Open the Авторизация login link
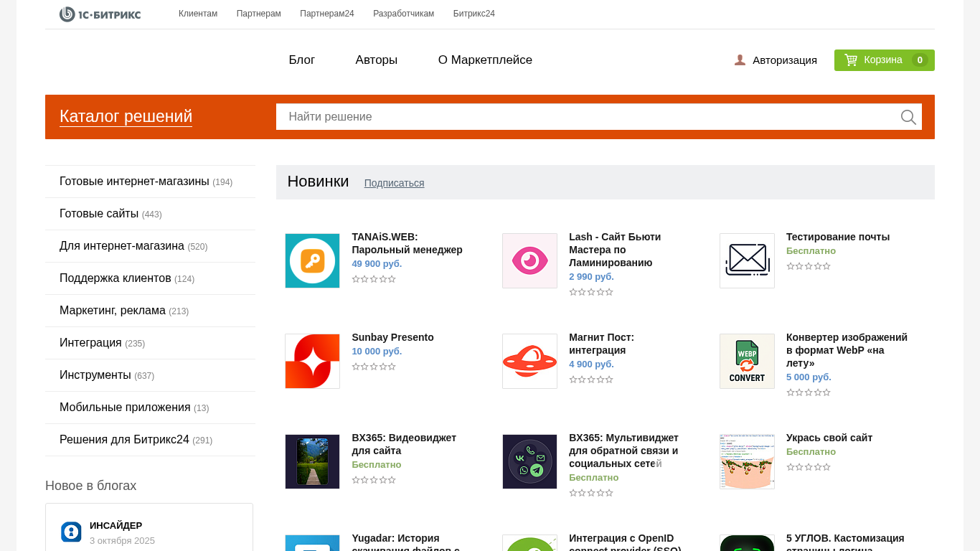This screenshot has height=551, width=980. point(784,60)
